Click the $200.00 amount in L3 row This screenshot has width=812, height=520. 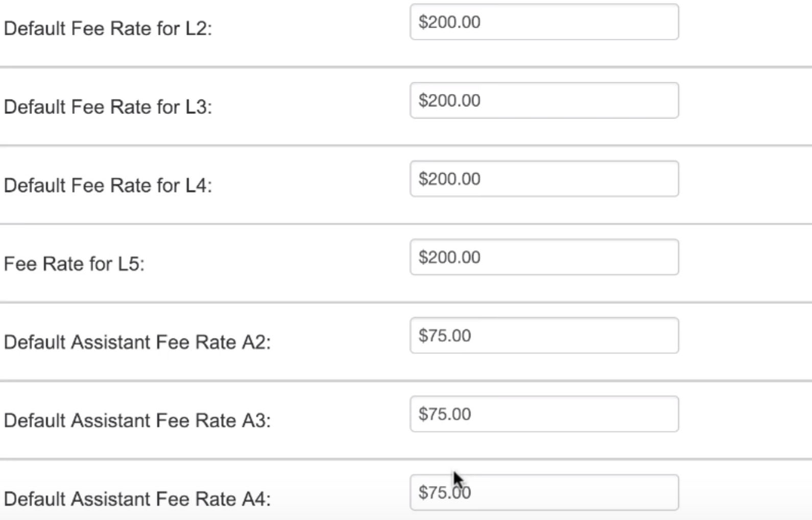(449, 101)
